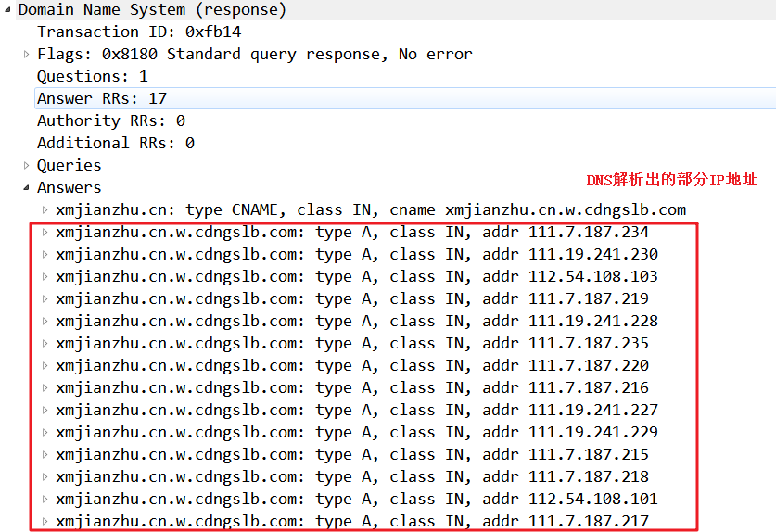Expand the A record for 112.54.108.101
The width and height of the screenshot is (776, 532).
45,500
